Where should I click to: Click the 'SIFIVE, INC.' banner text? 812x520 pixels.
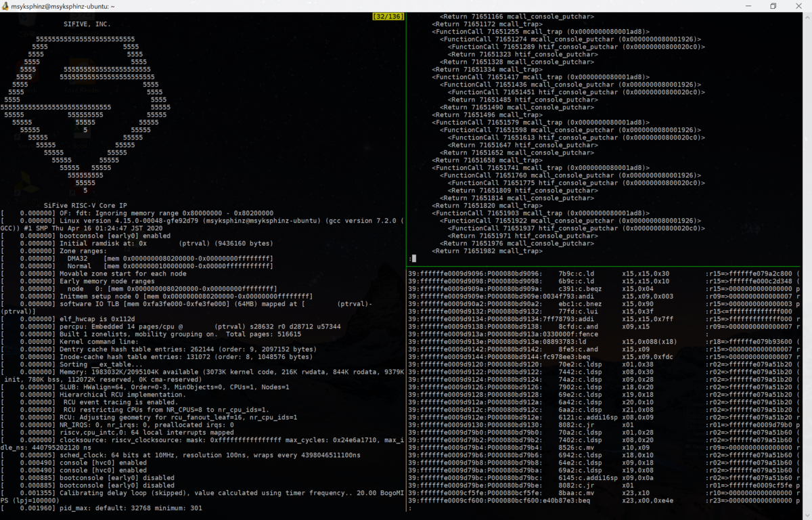87,24
